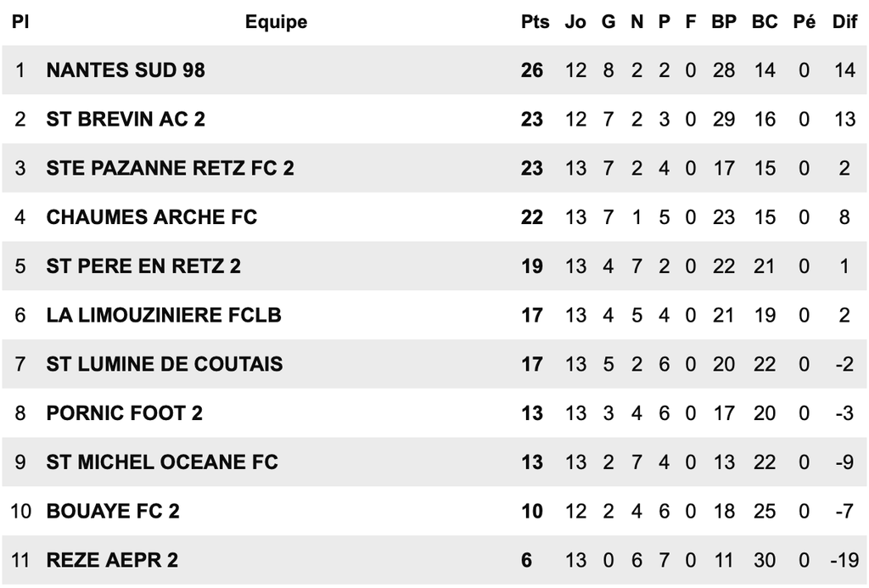Open ST LUMINE DE COUTAIS entry
This screenshot has height=588, width=869.
point(165,364)
